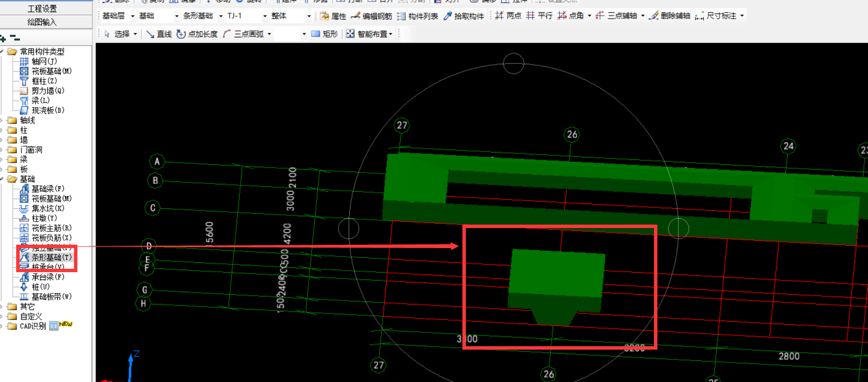Open the 尺寸标注 dropdown arrow
The image size is (868, 382).
tap(742, 16)
